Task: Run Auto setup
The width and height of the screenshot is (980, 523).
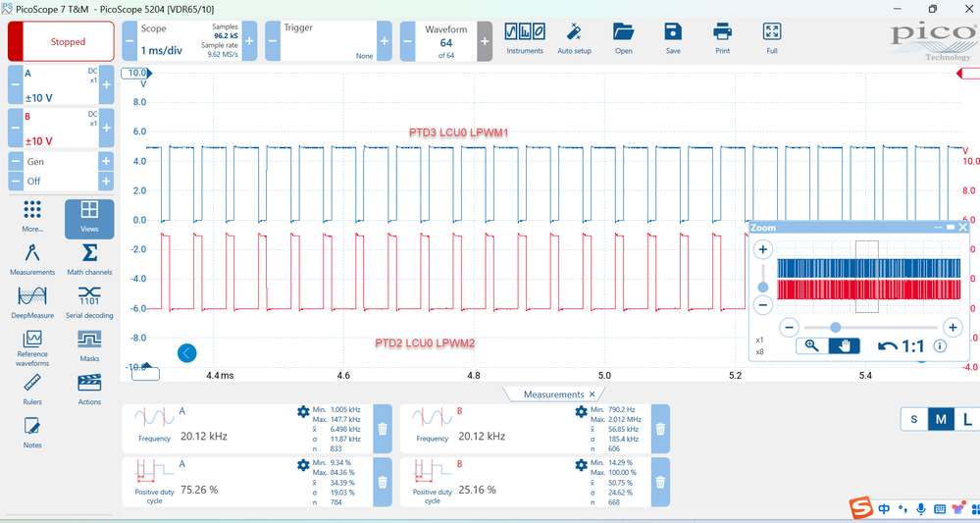Action: [x=574, y=38]
